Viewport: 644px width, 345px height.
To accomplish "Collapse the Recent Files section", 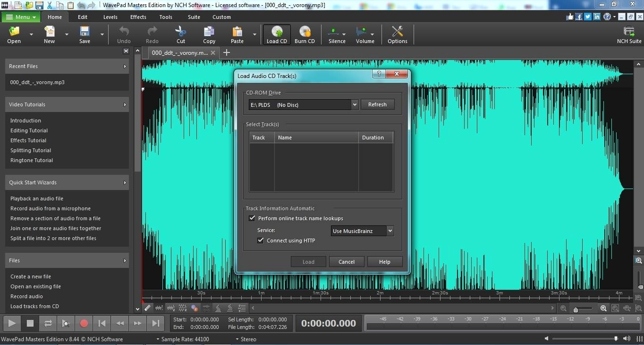I will [125, 66].
